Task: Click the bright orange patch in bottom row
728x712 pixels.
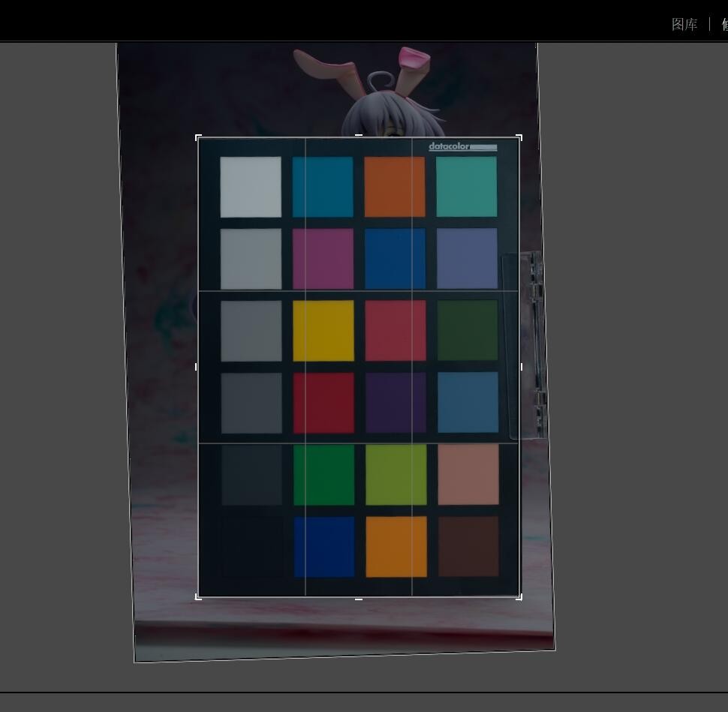Action: point(396,546)
